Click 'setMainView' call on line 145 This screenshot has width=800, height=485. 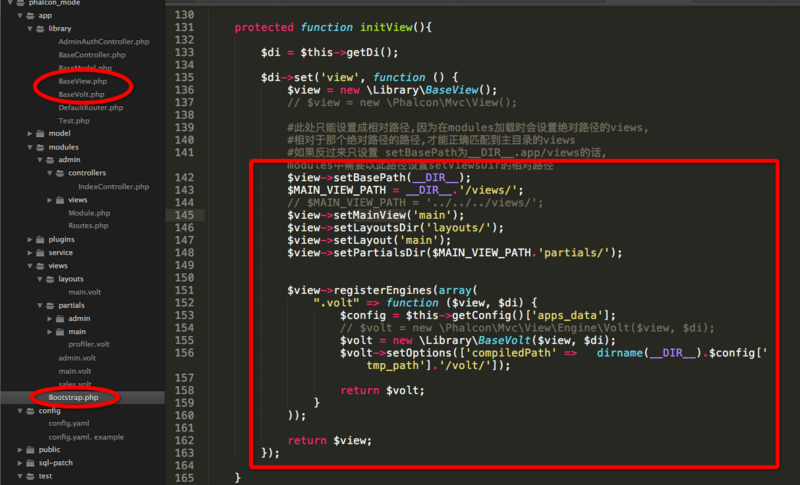tap(369, 215)
